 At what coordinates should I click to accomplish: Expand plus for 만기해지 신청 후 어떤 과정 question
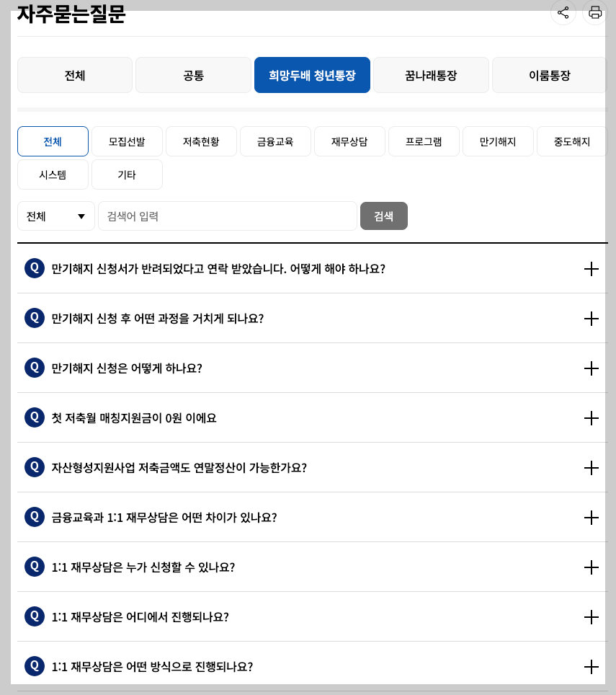(592, 318)
